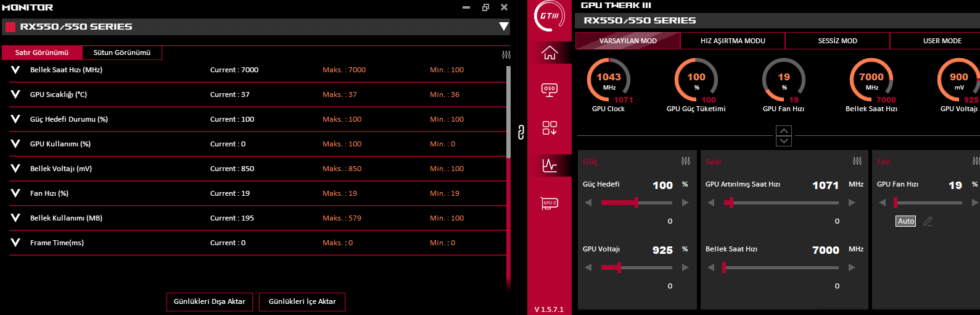Open Güç panel settings sliders icon

tap(686, 161)
